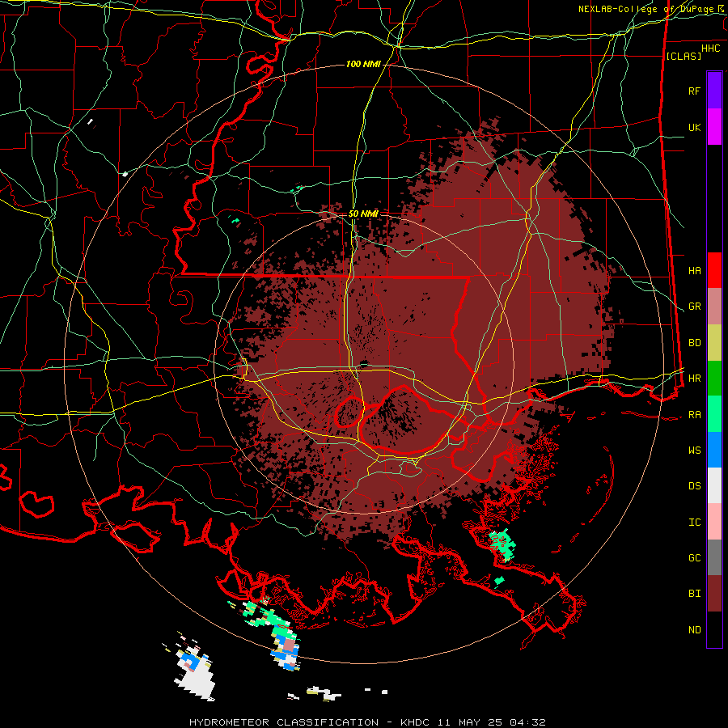Click the Hydrometeor Classification KHDC timestamp caption

coord(367,722)
